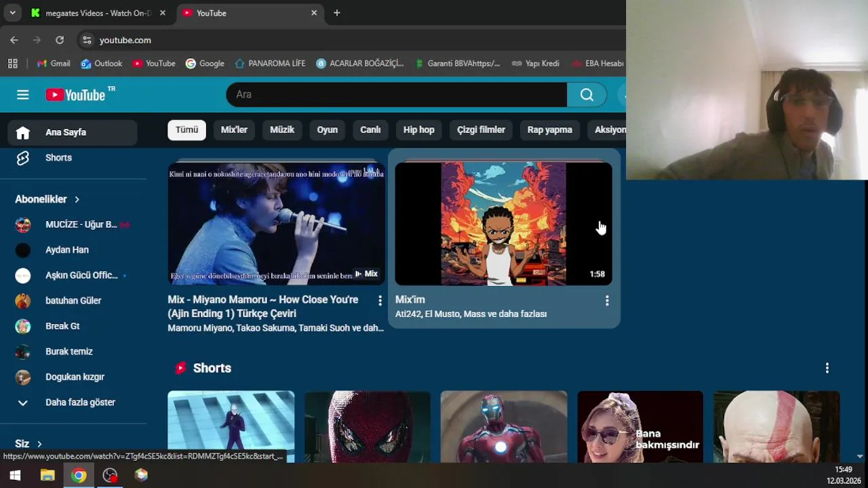The image size is (868, 488).
Task: Open the Bana bakmışsındır Shorts thumbnail
Action: (640, 427)
